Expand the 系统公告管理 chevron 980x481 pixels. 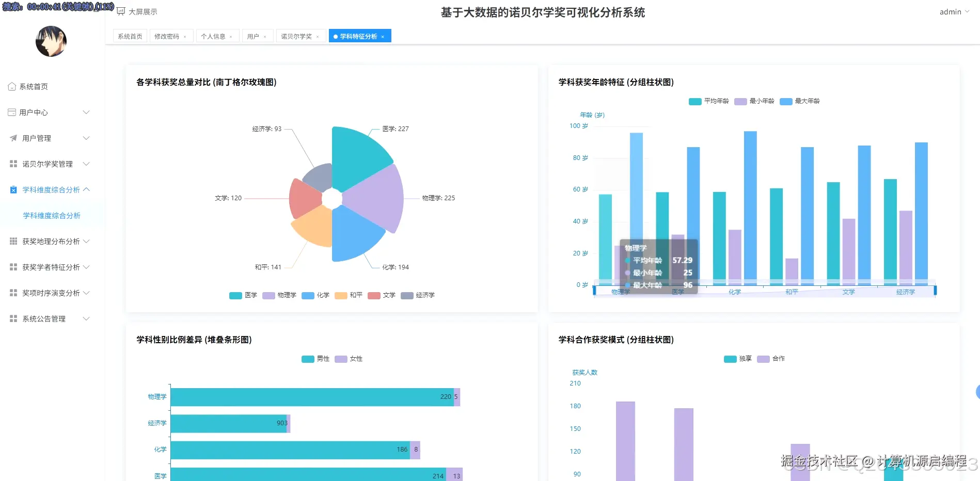pyautogui.click(x=86, y=318)
